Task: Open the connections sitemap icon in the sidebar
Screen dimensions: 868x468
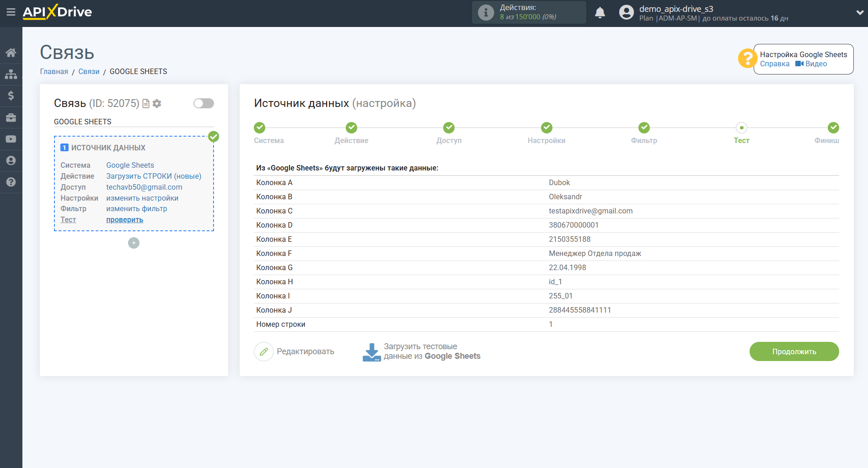Action: (x=11, y=74)
